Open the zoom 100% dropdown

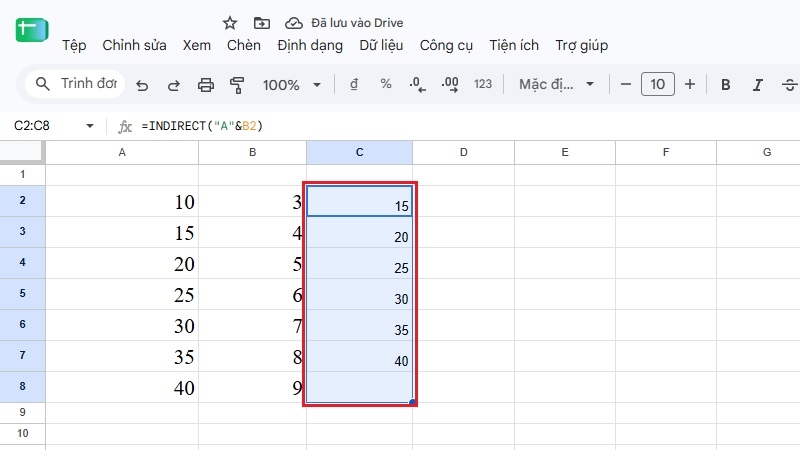(292, 85)
